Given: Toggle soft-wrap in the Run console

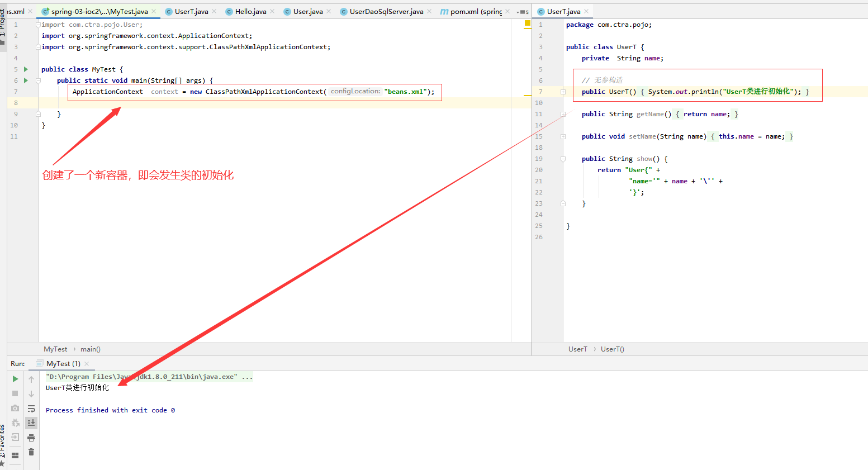Looking at the screenshot, I should (x=31, y=409).
